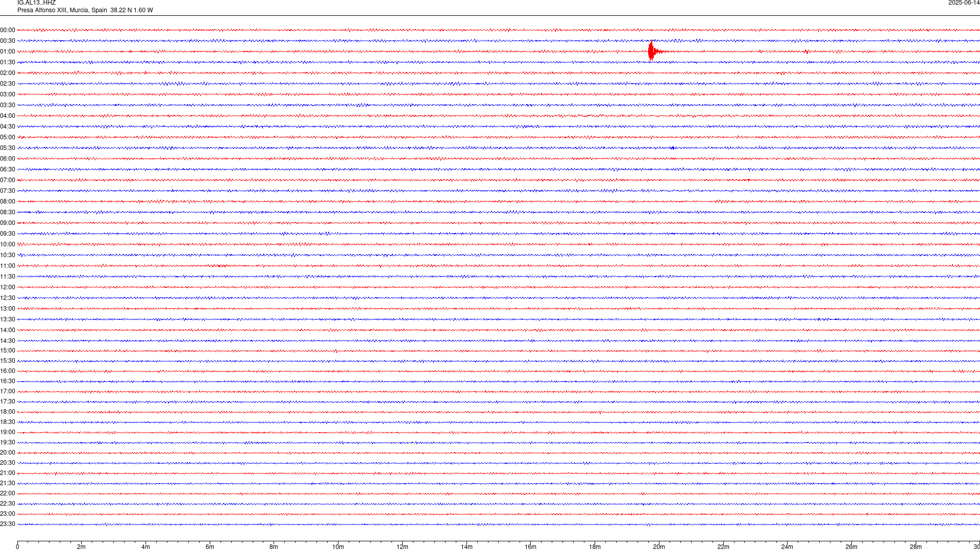Screen dimensions: 980x551
Task: Select the 06:30 trace time label
Action: coord(8,169)
